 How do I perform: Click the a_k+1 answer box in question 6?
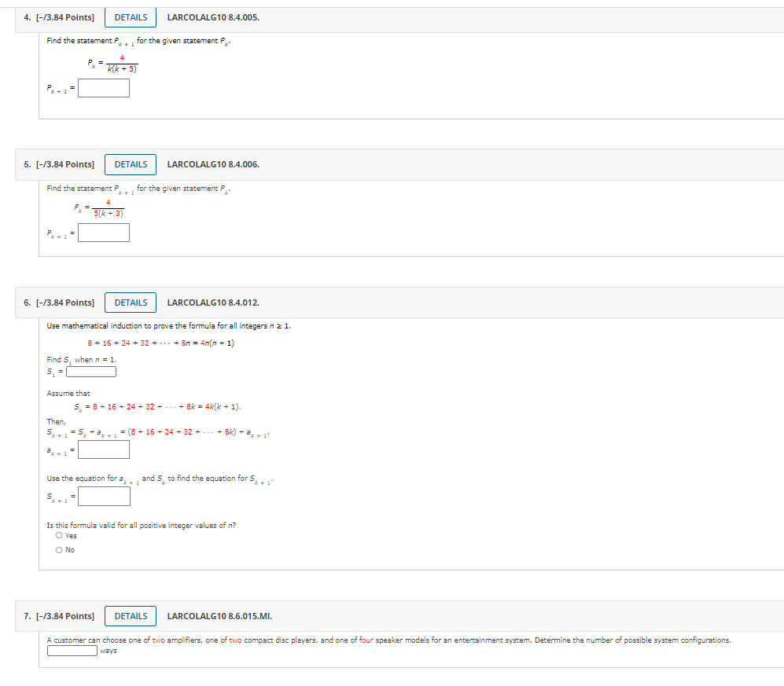tap(105, 449)
